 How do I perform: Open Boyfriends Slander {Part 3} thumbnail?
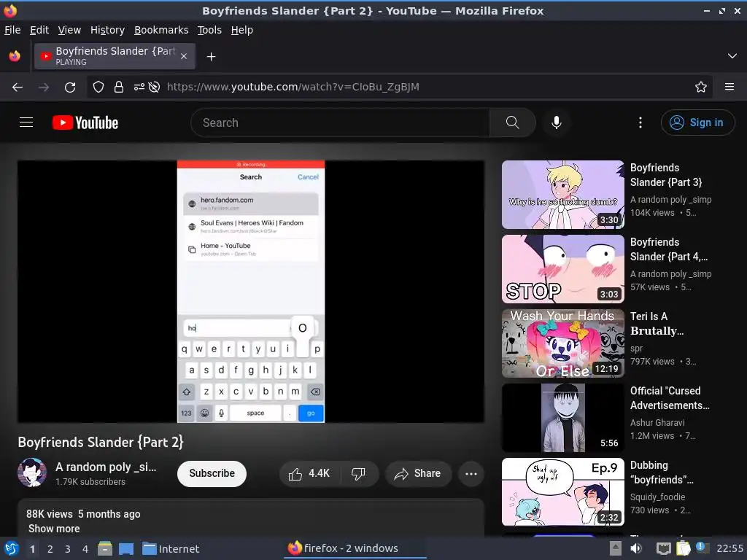coord(562,195)
